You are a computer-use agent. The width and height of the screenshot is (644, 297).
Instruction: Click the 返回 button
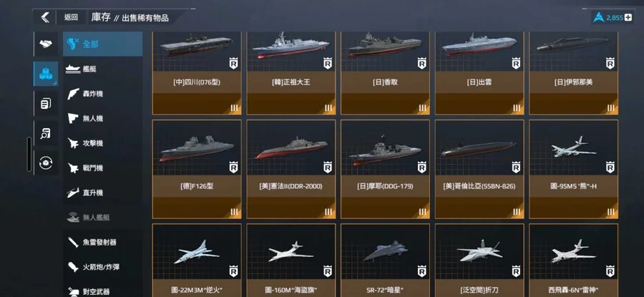click(x=71, y=17)
